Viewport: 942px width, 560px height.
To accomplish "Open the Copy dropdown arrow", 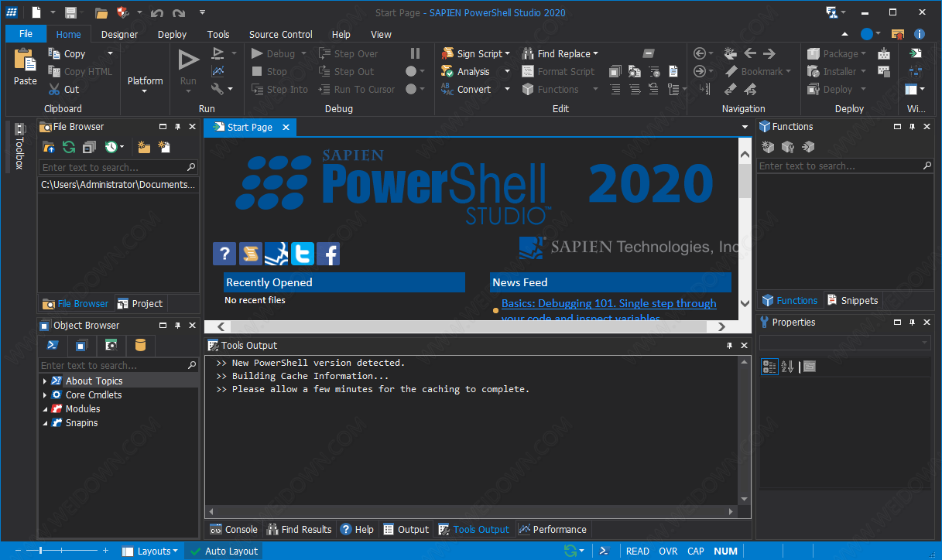I will (x=110, y=53).
